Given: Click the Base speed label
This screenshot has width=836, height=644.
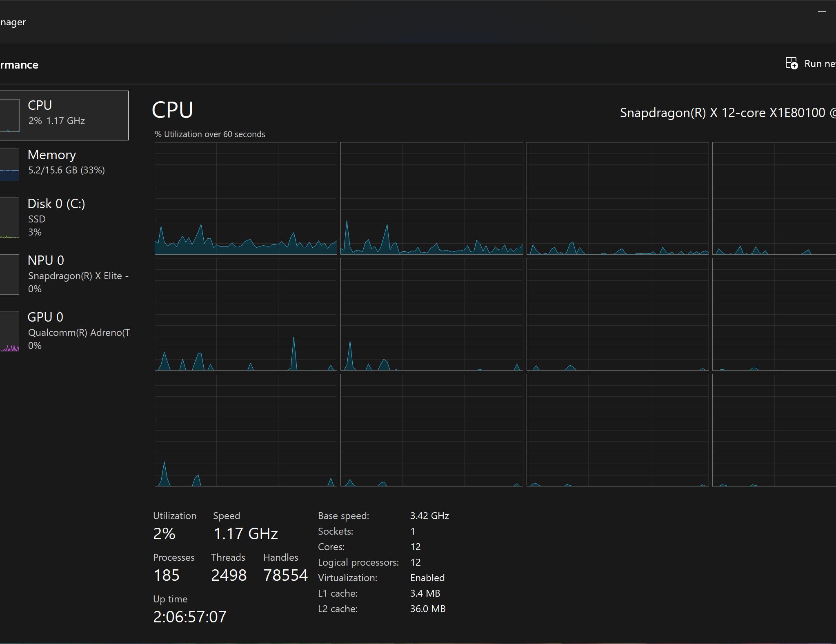Looking at the screenshot, I should (x=344, y=516).
